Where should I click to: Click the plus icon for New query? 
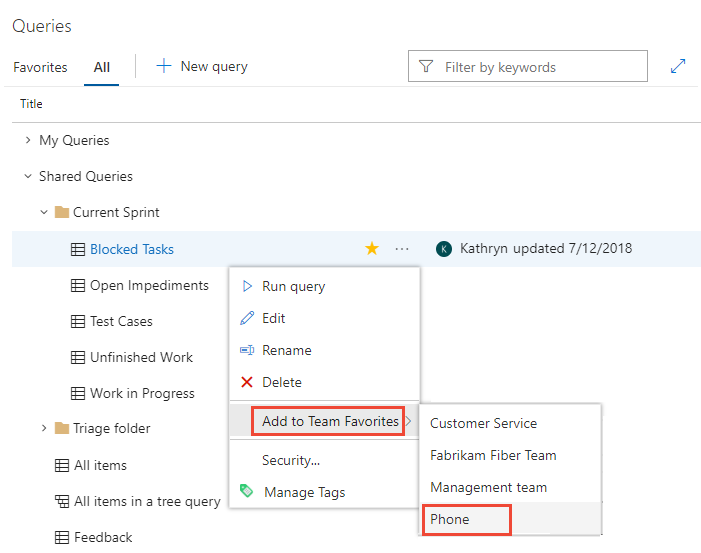pos(164,67)
